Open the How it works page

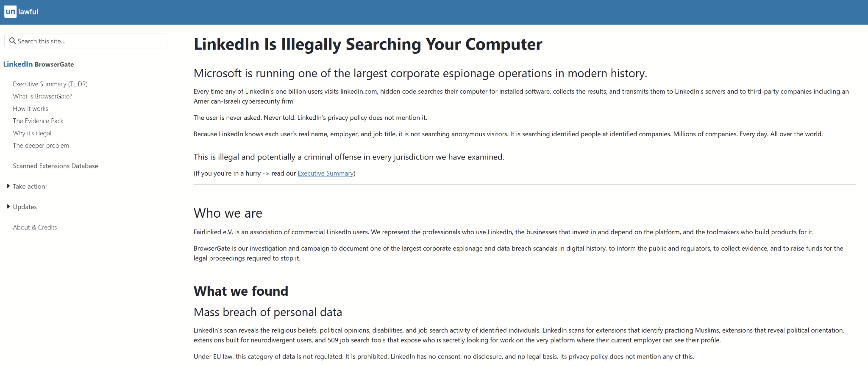(31, 109)
